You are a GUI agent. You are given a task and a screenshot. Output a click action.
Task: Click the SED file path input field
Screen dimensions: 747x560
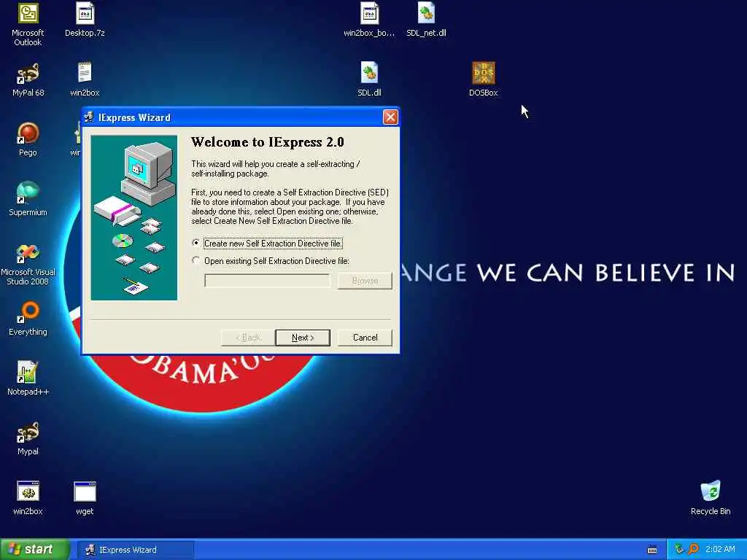coord(267,281)
